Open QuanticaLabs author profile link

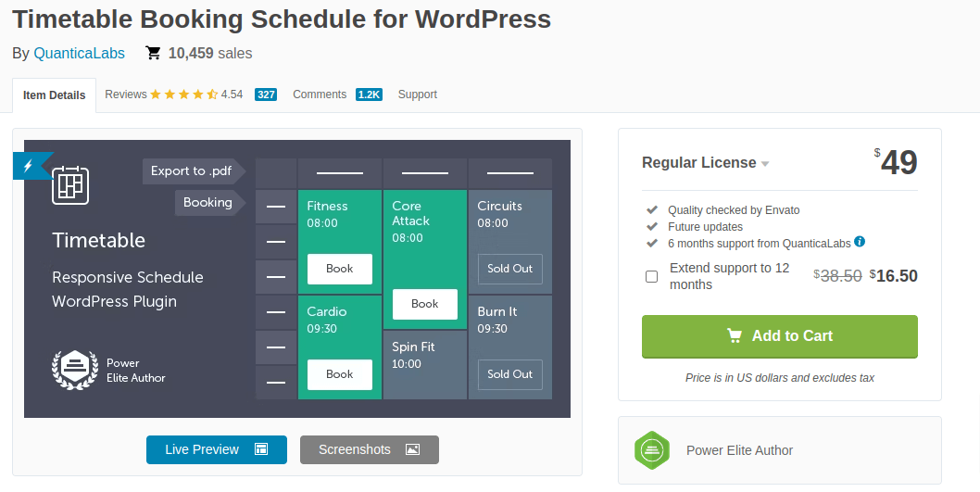coord(79,53)
